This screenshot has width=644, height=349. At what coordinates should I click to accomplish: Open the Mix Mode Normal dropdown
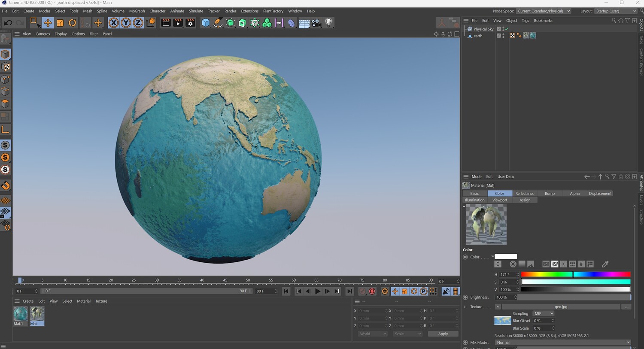point(563,343)
